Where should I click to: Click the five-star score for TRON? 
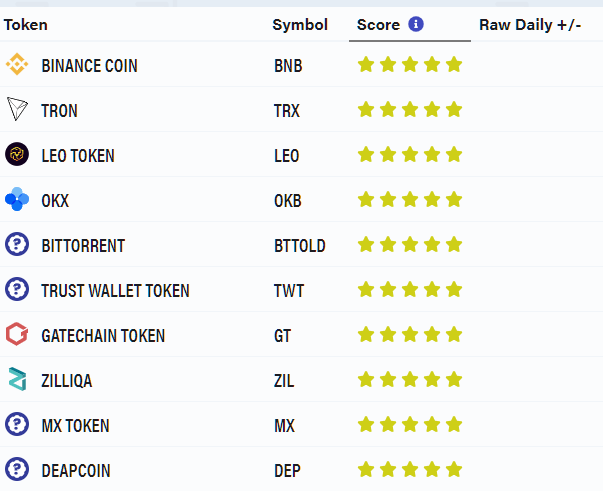410,109
